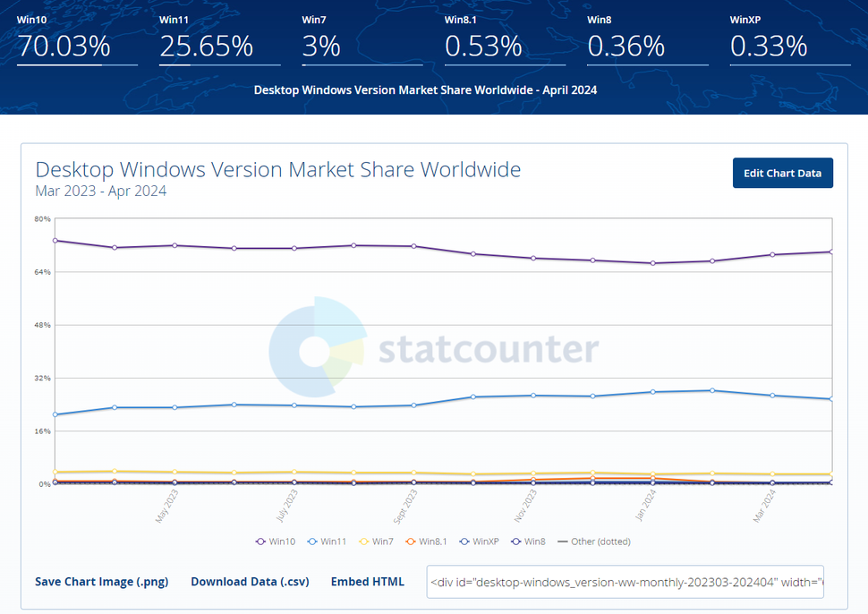The height and width of the screenshot is (614, 868).
Task: Click the blue Win11 legend marker
Action: point(313,542)
